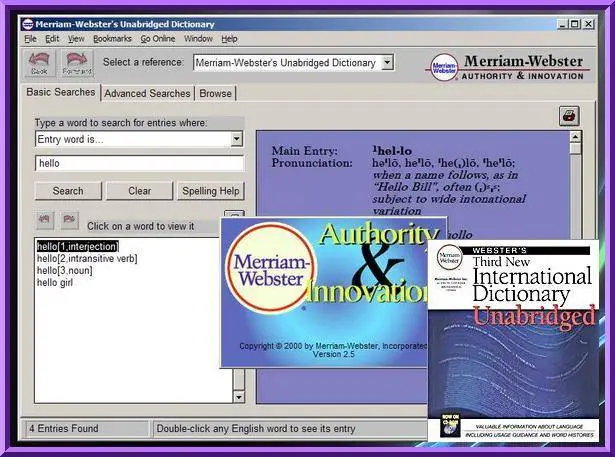Screen dimensions: 615x457
Task: Select hello[1,interjection] in the results list
Action: (x=77, y=247)
